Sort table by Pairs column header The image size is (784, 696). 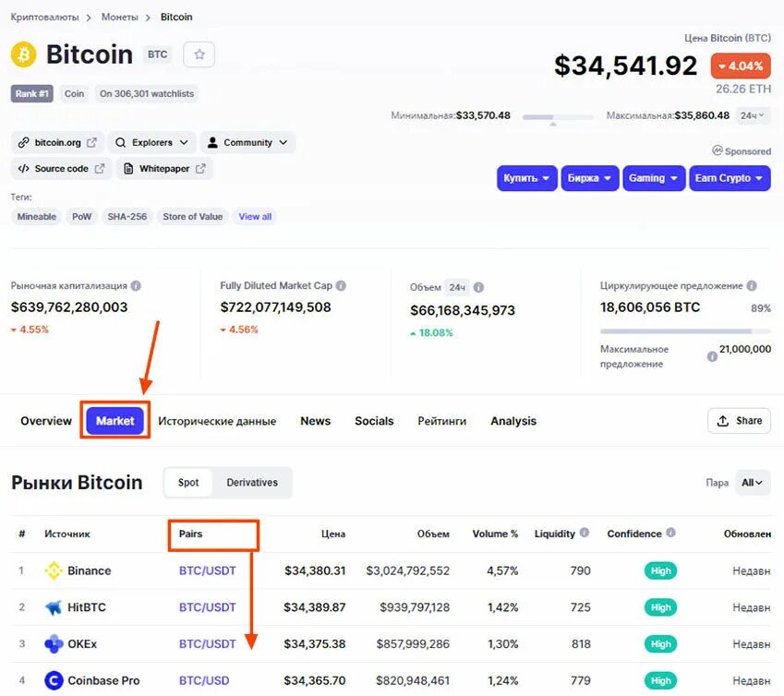point(190,534)
